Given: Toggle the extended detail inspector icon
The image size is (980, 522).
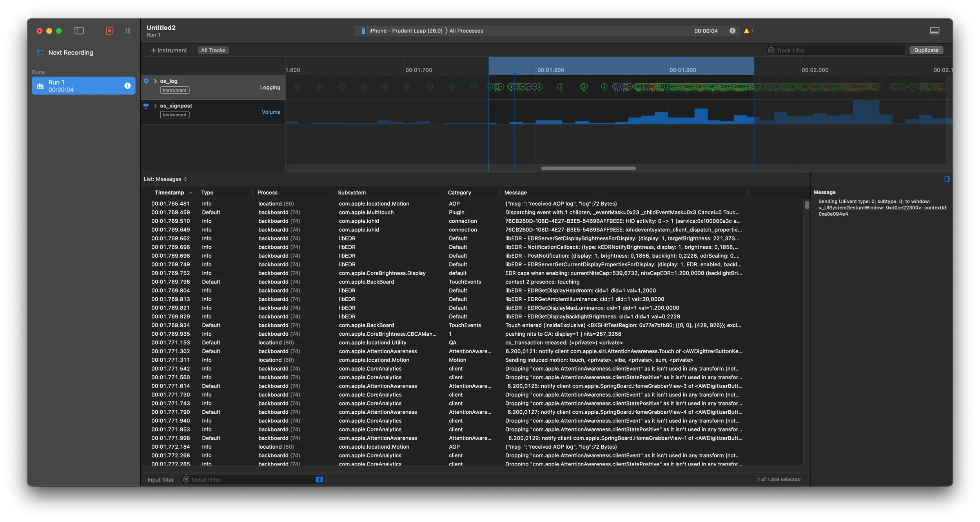Looking at the screenshot, I should [x=947, y=179].
